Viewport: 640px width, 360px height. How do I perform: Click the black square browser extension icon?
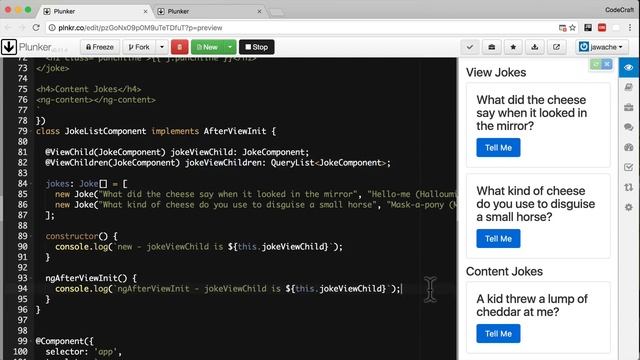click(588, 28)
